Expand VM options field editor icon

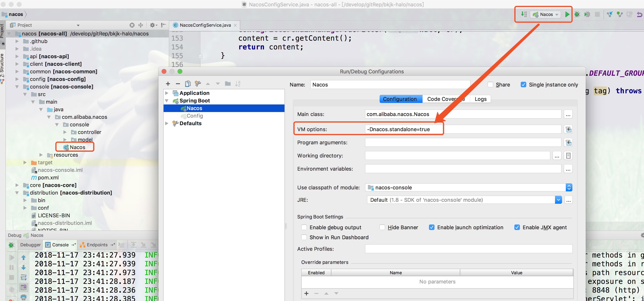tap(568, 129)
